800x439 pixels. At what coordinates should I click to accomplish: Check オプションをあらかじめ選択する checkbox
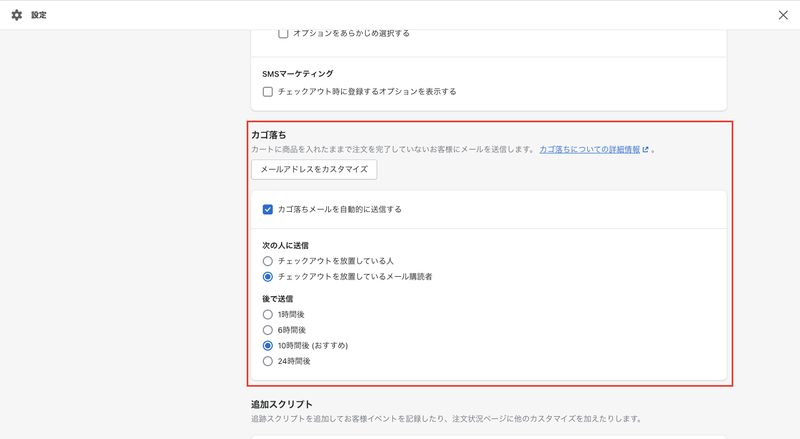pos(283,33)
